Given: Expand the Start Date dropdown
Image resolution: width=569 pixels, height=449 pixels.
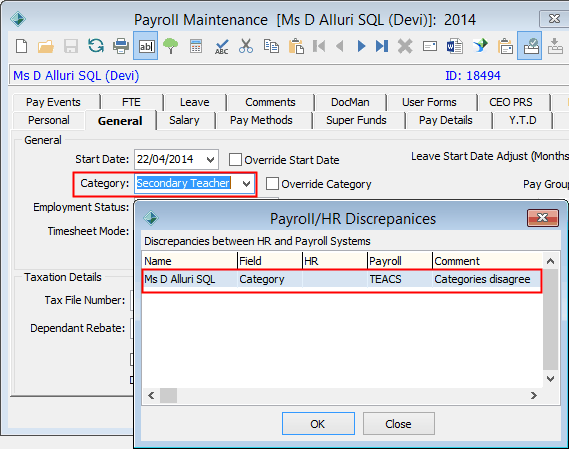Looking at the screenshot, I should [210, 159].
